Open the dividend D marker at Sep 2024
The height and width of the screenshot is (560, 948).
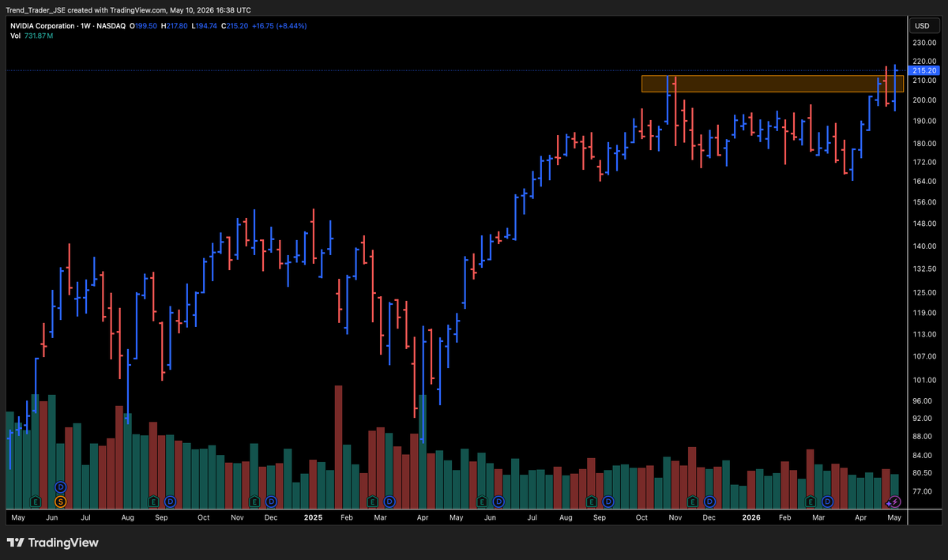tap(170, 501)
